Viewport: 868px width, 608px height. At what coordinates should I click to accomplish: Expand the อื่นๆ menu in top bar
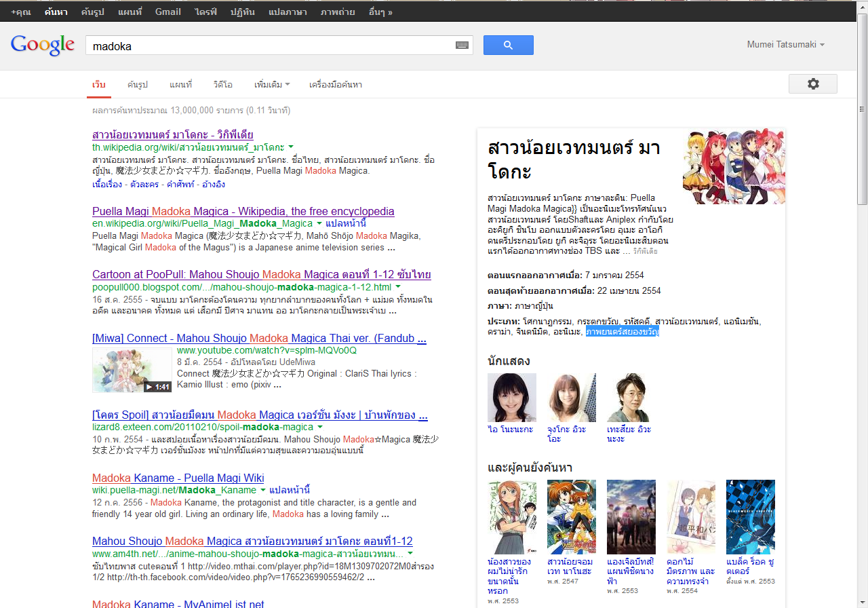click(x=380, y=12)
